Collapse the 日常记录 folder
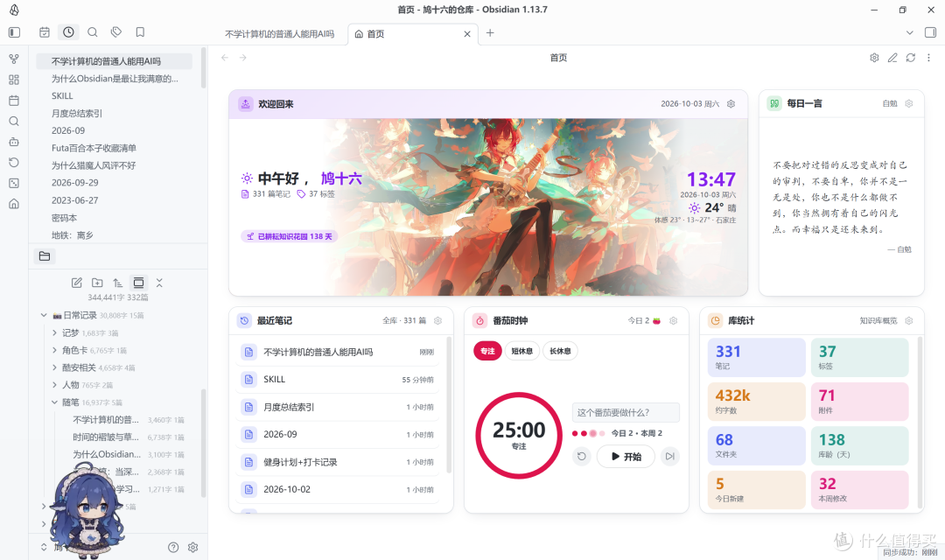Screen dimensions: 945x560 click(44, 315)
